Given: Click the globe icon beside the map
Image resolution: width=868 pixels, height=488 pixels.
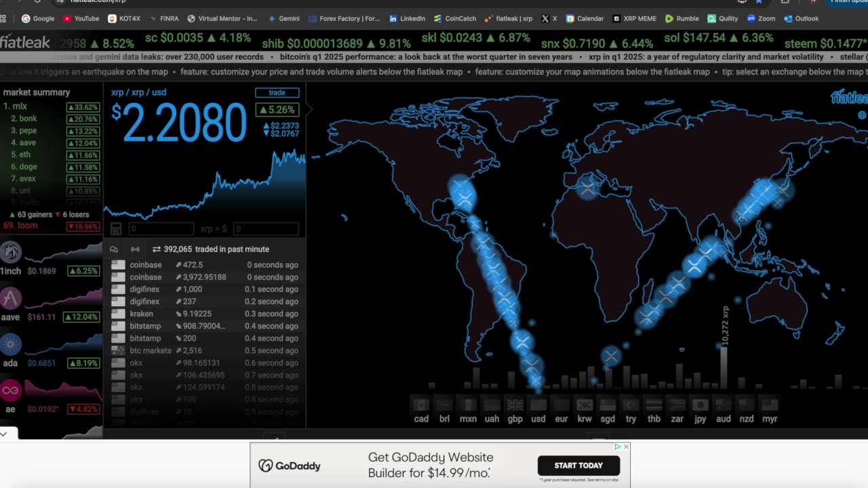Looking at the screenshot, I should pyautogui.click(x=862, y=115).
